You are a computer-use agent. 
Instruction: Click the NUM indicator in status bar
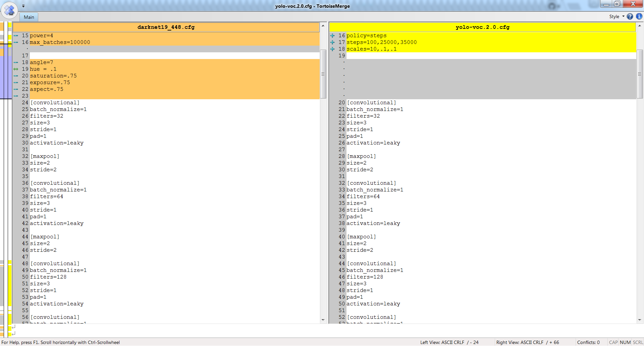coord(625,342)
